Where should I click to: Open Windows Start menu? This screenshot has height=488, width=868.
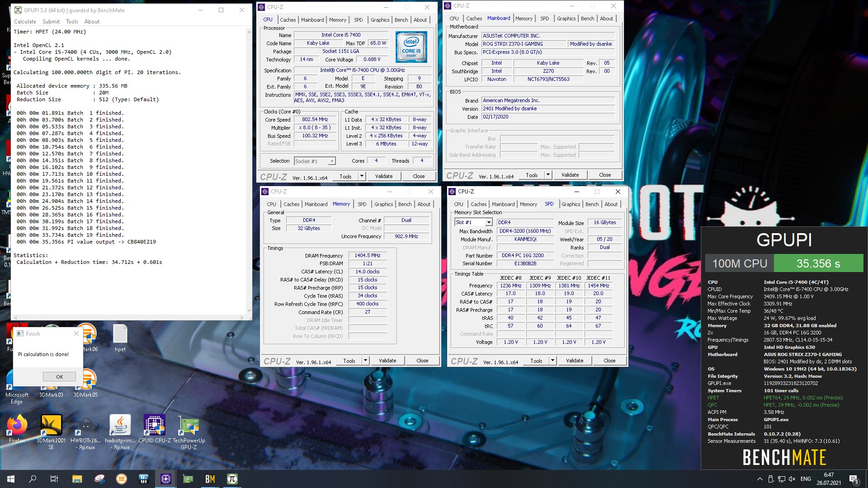click(x=11, y=479)
